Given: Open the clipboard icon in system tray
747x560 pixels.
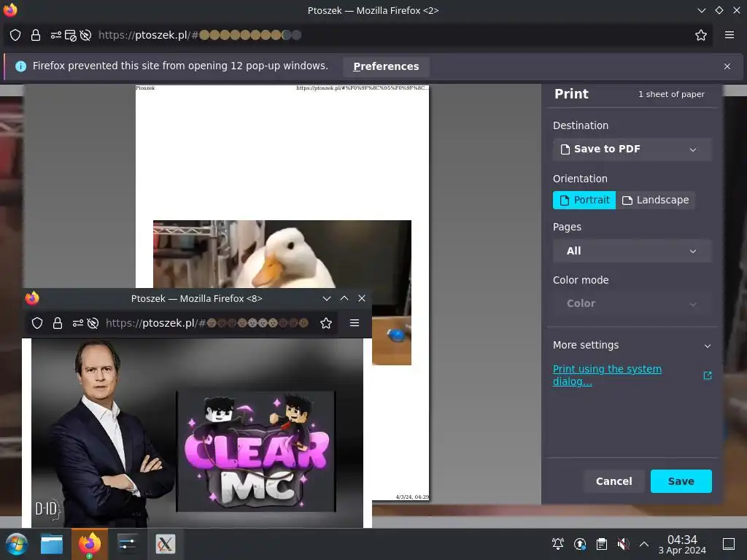Looking at the screenshot, I should point(602,544).
